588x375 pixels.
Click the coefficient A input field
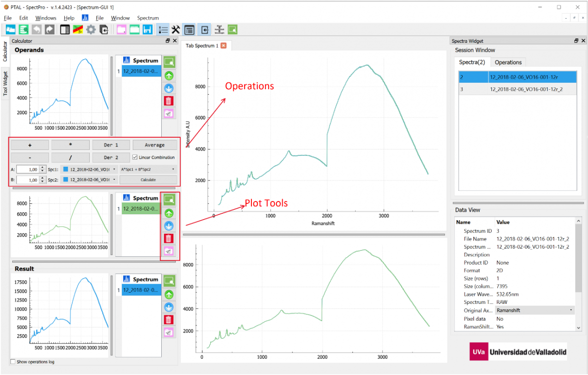28,169
